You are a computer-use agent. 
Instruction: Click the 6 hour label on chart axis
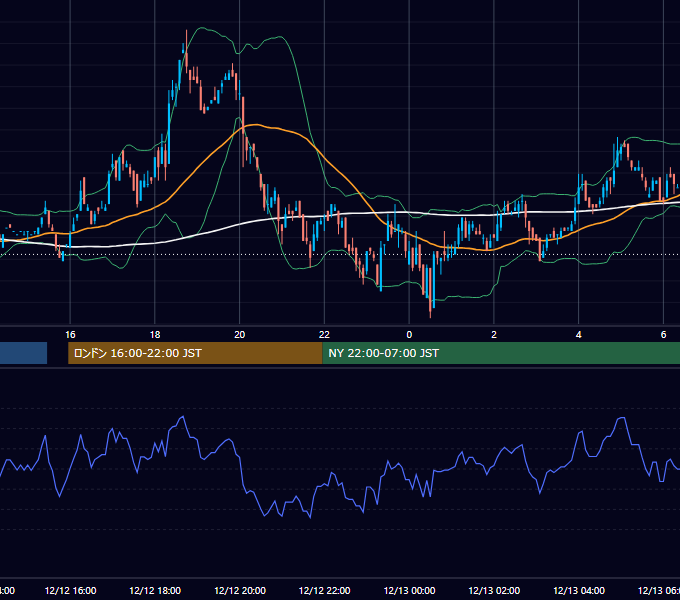tap(663, 335)
